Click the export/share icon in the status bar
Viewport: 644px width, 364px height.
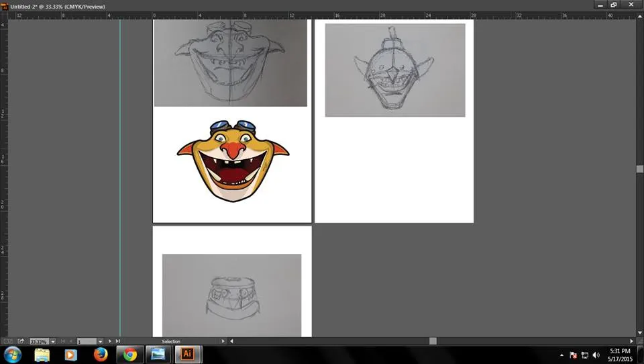(21, 341)
